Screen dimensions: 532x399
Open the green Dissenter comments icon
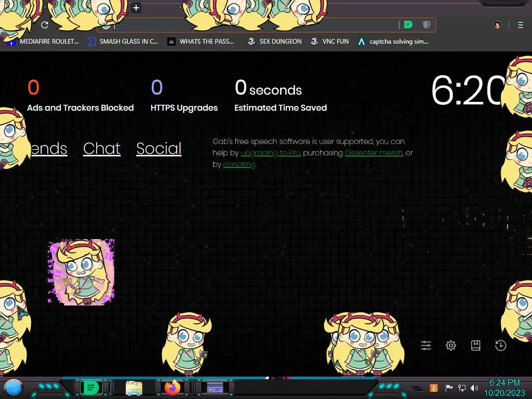(408, 25)
